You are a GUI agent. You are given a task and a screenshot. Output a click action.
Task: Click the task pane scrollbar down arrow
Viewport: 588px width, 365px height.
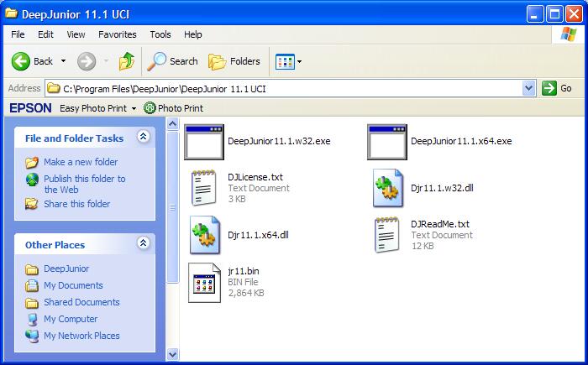click(173, 354)
